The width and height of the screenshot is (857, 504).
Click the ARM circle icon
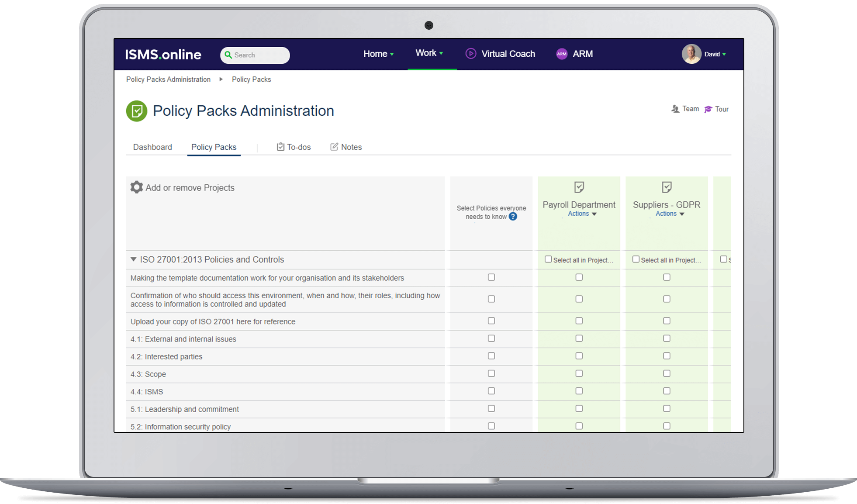click(562, 54)
